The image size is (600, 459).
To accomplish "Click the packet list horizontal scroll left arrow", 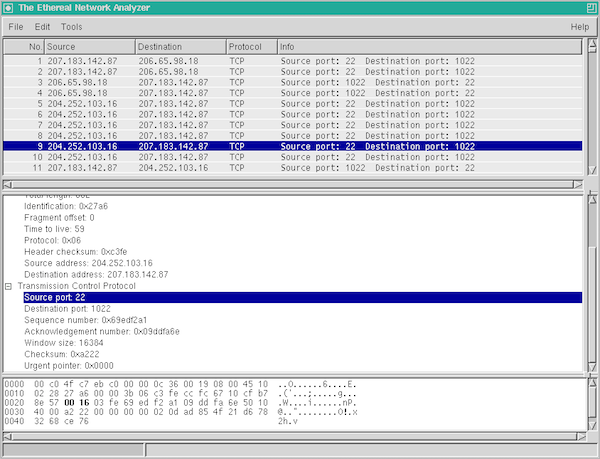I will [8, 184].
